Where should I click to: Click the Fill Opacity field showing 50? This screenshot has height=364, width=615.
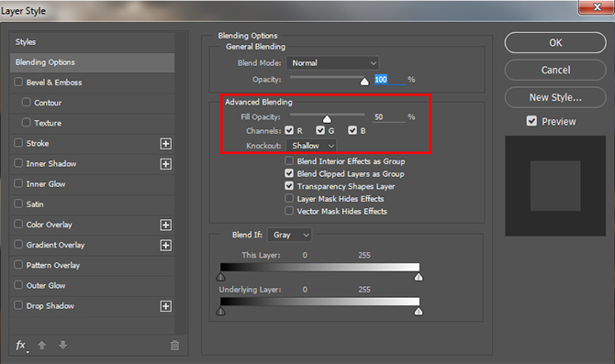(389, 117)
